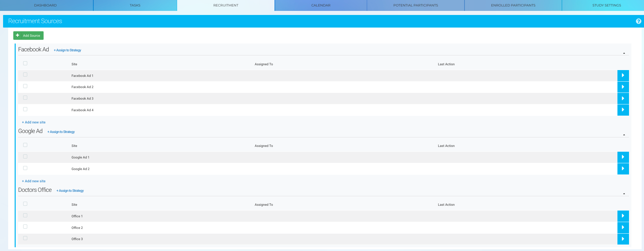Image resolution: width=644 pixels, height=251 pixels.
Task: Toggle select-all checkbox in Doctors Office header
Action: [25, 204]
